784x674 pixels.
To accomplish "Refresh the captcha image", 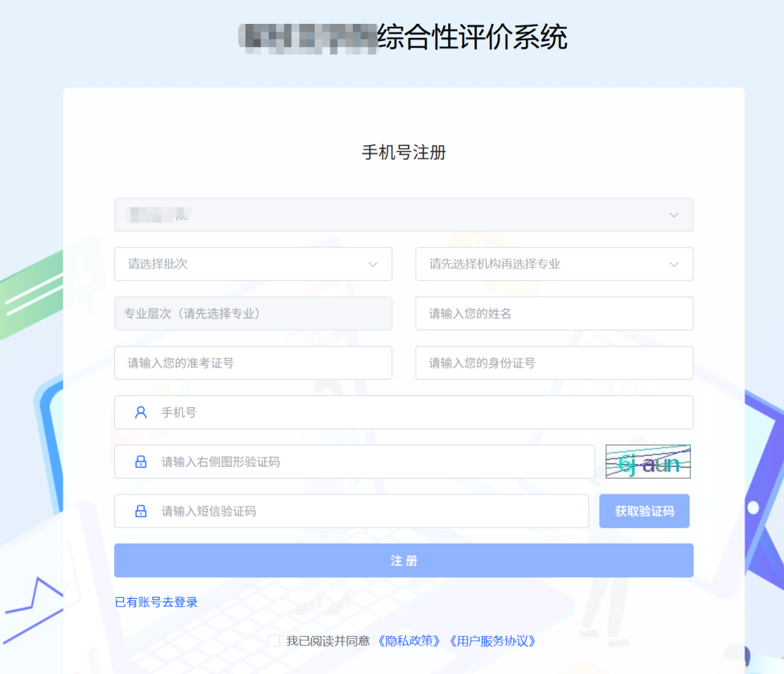I will [x=647, y=462].
